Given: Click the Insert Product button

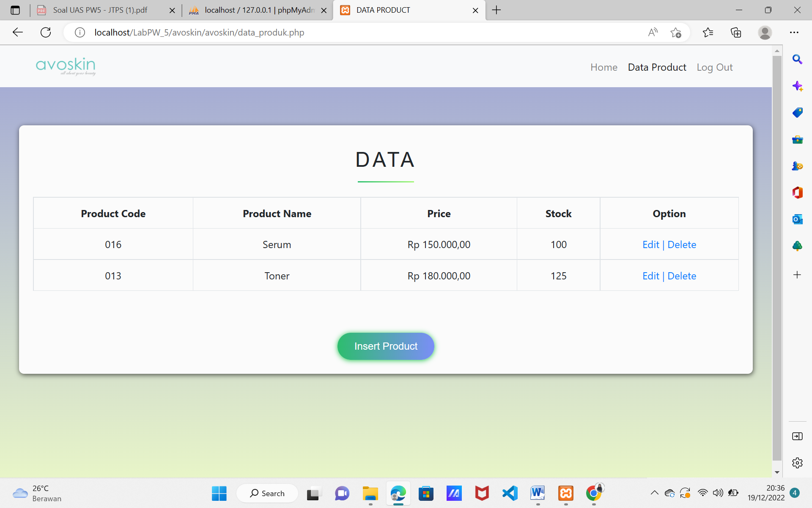Looking at the screenshot, I should (385, 346).
